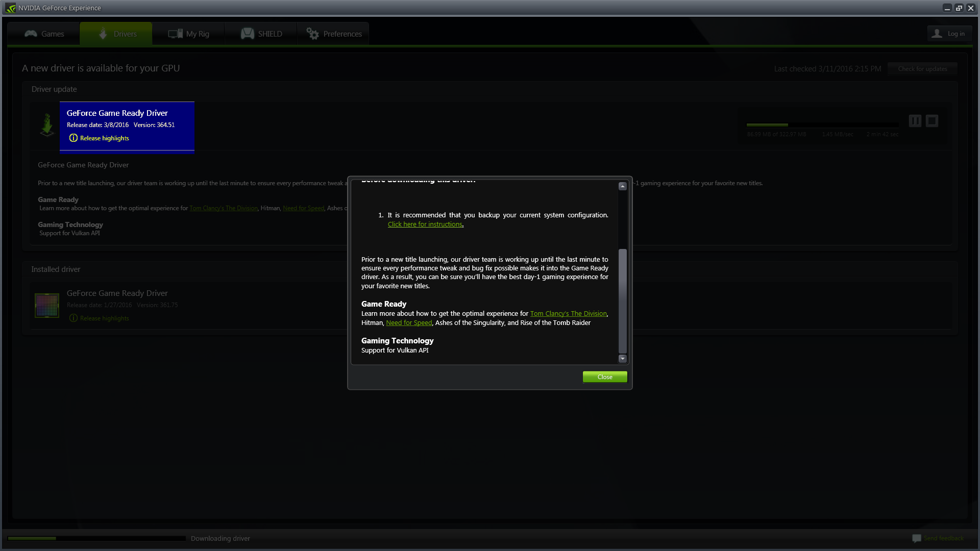
Task: Open Click here for instructions link
Action: click(425, 224)
